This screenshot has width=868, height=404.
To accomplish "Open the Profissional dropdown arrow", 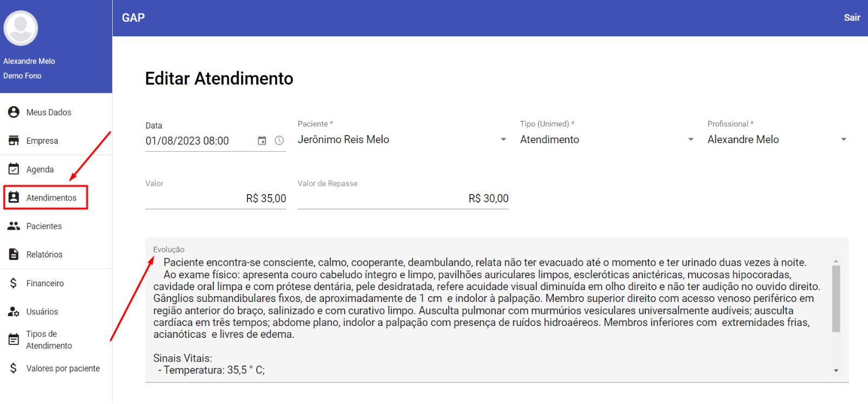I will tap(843, 140).
